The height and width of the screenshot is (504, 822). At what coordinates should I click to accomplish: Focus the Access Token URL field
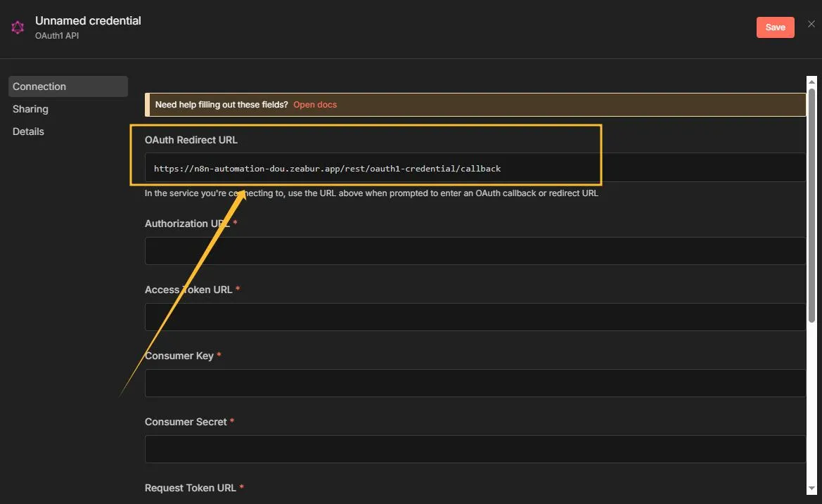[x=475, y=316]
